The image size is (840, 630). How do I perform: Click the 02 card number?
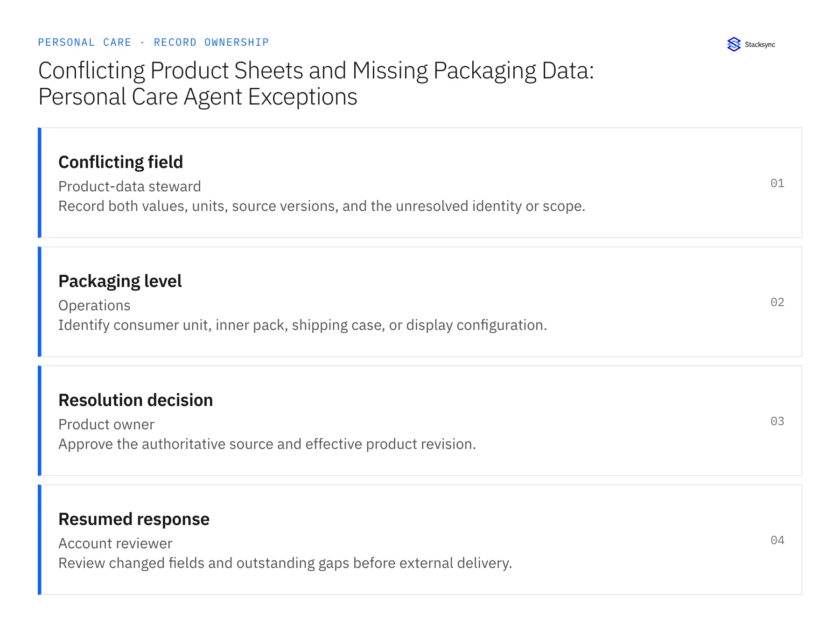pos(777,302)
